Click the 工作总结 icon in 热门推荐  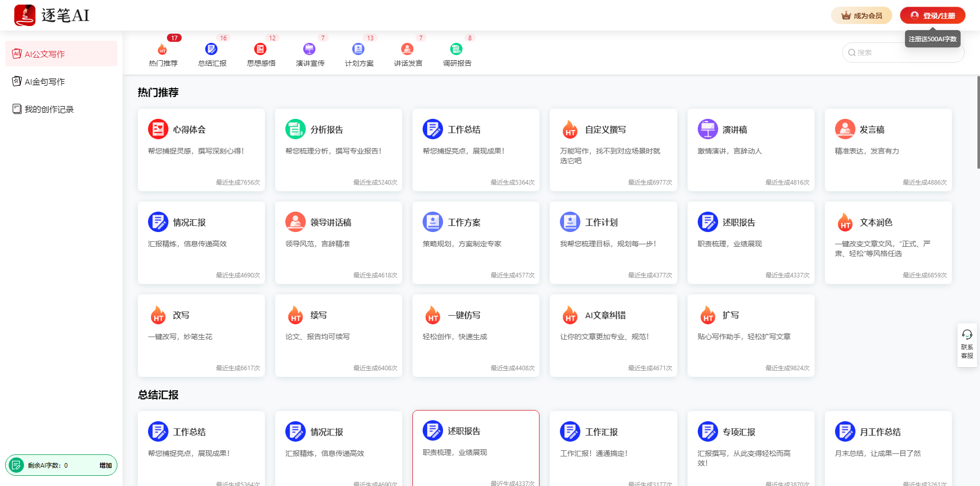click(433, 129)
